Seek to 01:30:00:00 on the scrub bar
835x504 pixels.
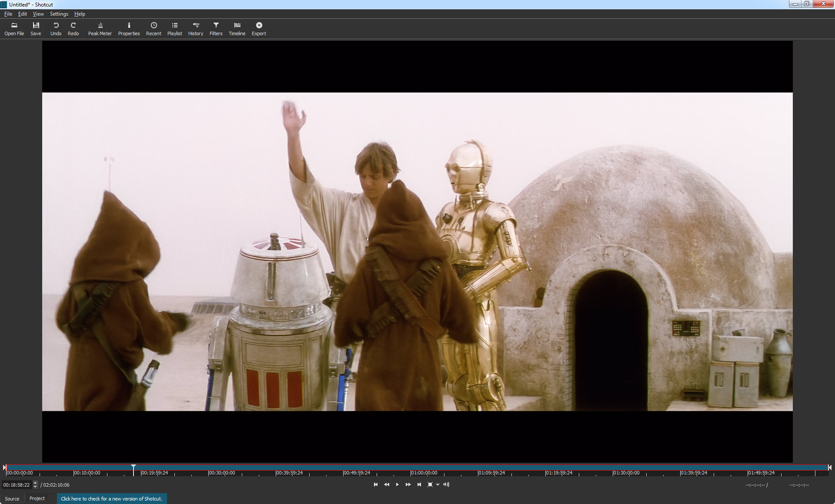pyautogui.click(x=626, y=473)
